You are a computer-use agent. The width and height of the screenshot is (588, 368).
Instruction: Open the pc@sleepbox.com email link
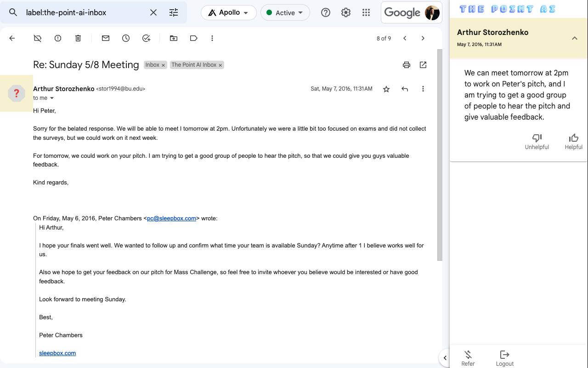tap(171, 218)
